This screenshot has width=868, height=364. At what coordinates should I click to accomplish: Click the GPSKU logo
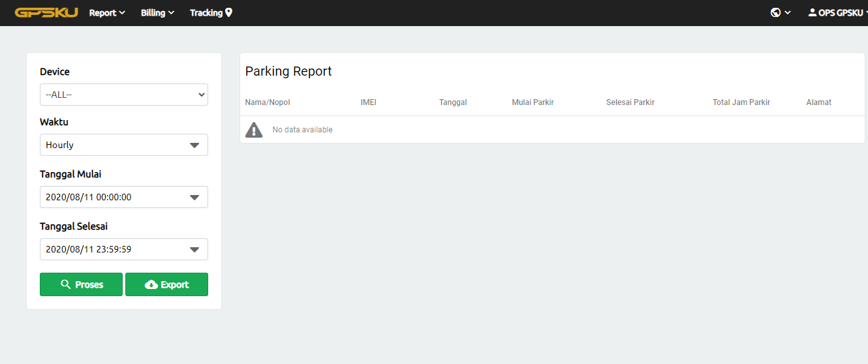point(46,12)
